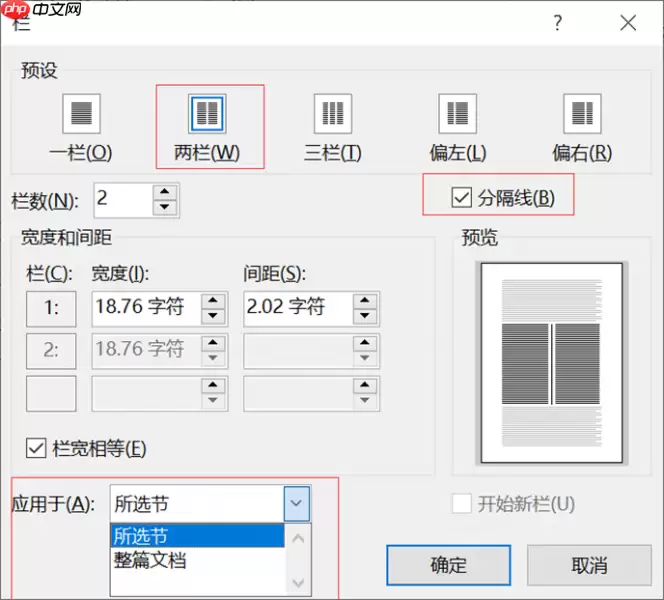664x600 pixels.
Task: Click the column 2 width field
Action: tap(147, 351)
